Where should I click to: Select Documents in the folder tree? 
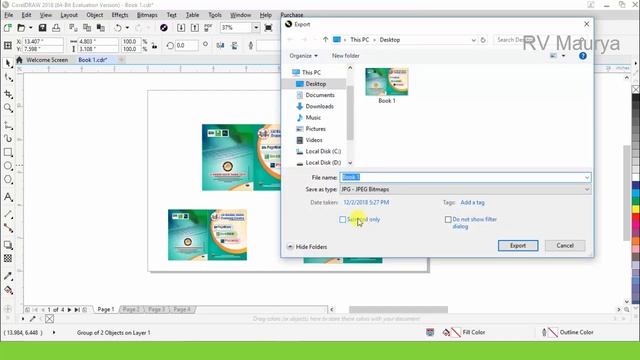pyautogui.click(x=320, y=95)
